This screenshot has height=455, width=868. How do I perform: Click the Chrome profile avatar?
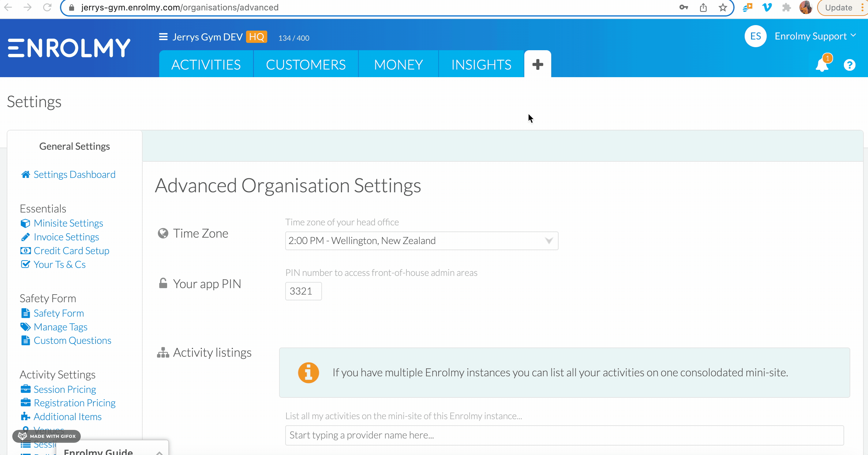pos(806,7)
